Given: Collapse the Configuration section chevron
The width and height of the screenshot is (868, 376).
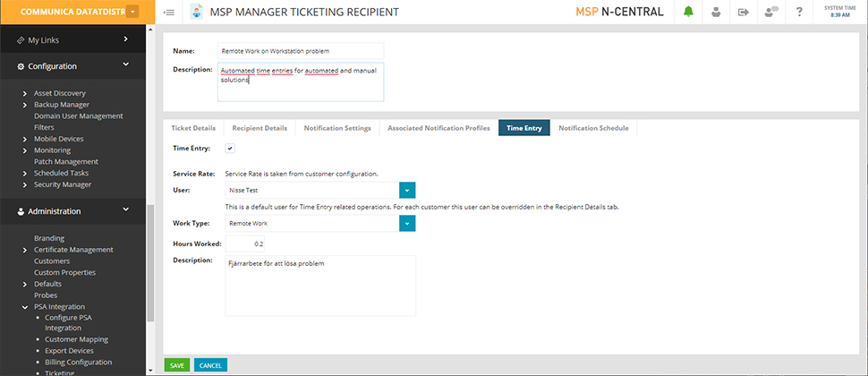Looking at the screenshot, I should 125,64.
